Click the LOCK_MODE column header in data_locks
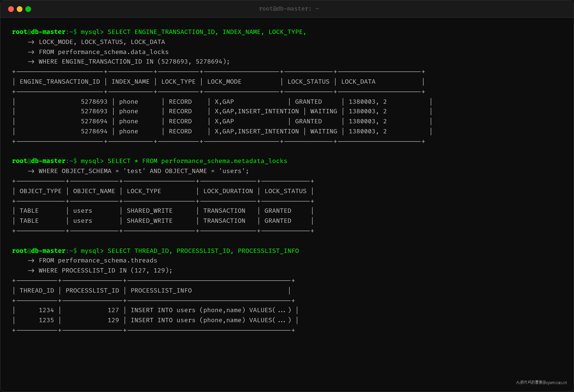574x392 pixels. point(224,82)
